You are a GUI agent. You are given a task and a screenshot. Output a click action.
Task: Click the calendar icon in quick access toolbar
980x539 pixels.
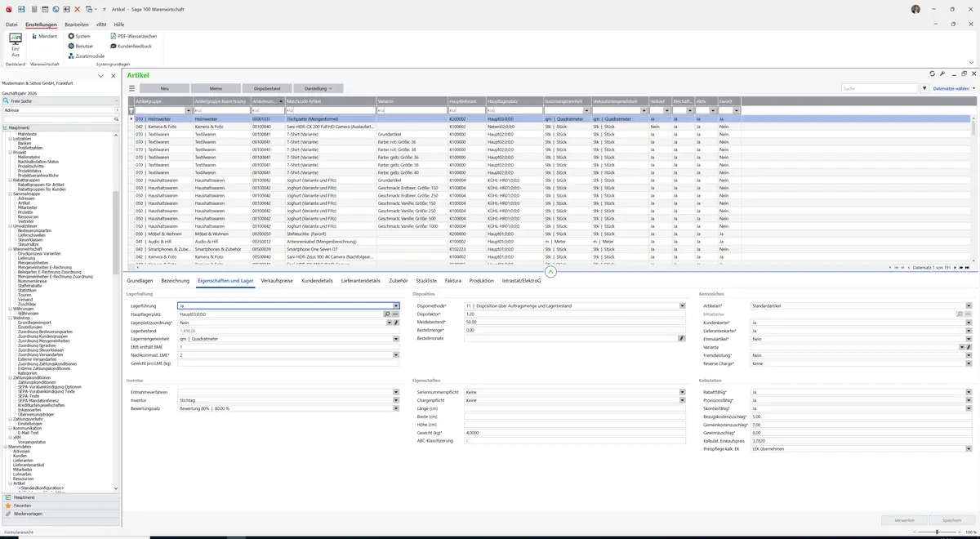(x=44, y=9)
